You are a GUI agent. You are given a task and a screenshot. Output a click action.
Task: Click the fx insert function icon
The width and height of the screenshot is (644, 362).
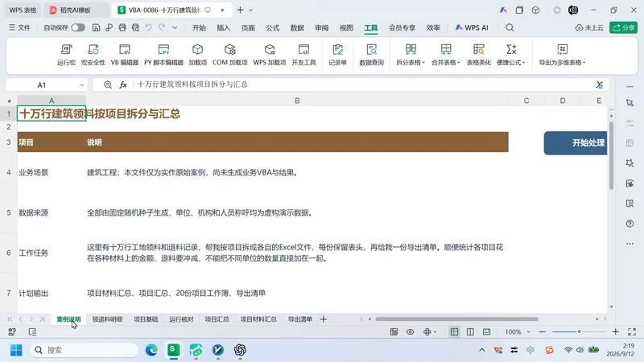123,84
